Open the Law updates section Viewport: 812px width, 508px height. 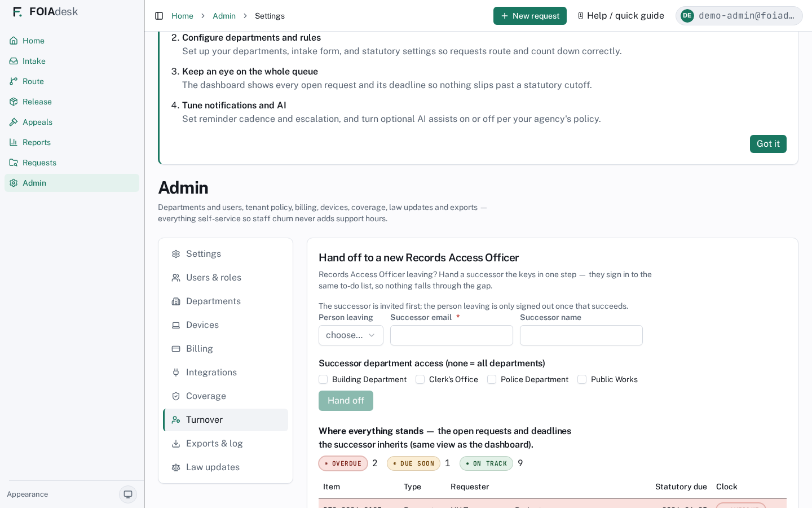pos(226,467)
